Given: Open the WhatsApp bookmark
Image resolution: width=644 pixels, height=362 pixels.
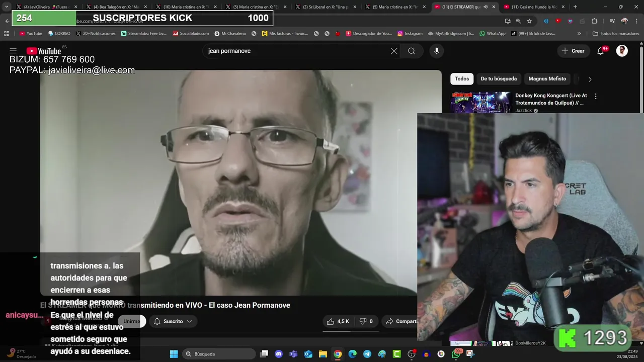Looking at the screenshot, I should (x=493, y=34).
